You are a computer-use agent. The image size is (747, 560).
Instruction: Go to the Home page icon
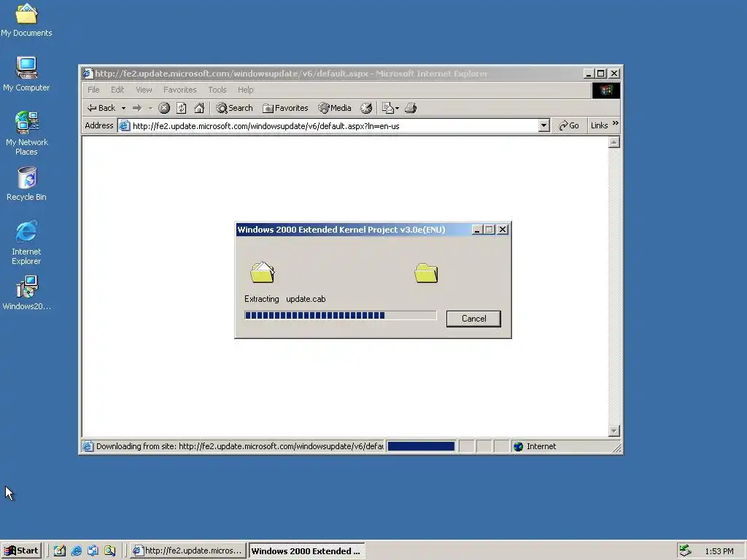pyautogui.click(x=199, y=108)
